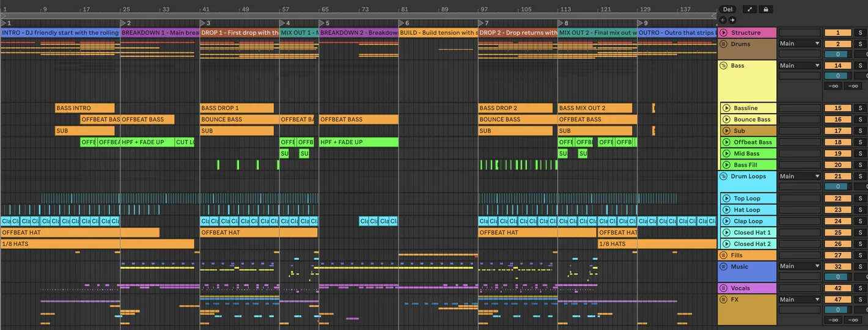Solo the Fills track

[859, 255]
